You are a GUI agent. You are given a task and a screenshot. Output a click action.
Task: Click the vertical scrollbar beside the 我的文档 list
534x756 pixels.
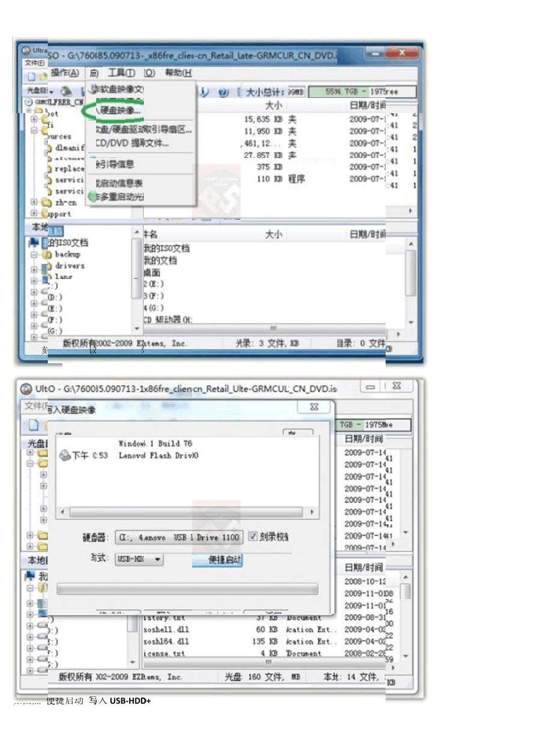pos(411,283)
